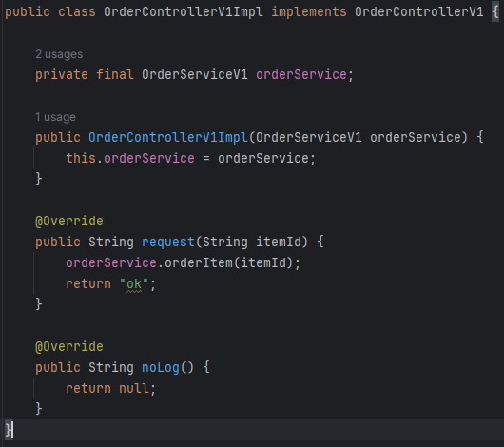Click the OrderServiceV1 type in the field declaration

tap(195, 74)
